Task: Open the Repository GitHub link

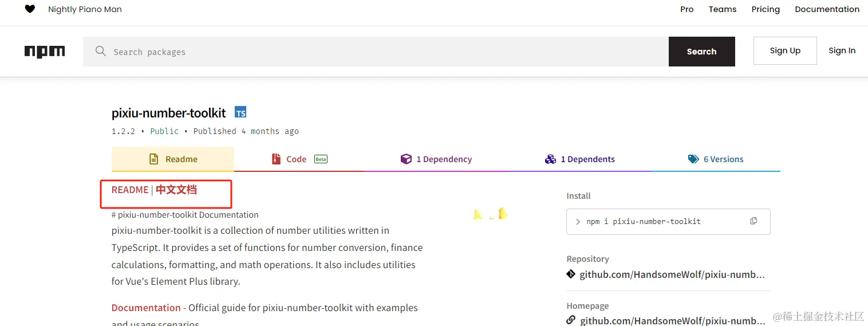Action: 672,274
